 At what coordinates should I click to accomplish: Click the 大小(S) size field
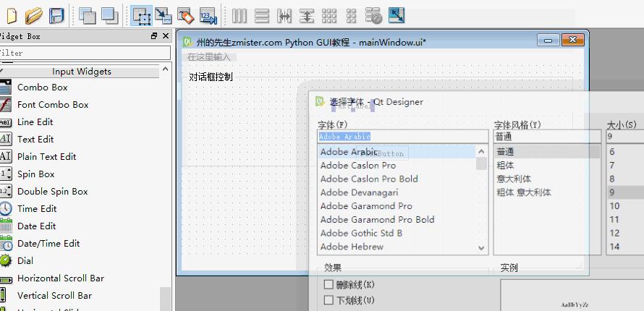625,137
